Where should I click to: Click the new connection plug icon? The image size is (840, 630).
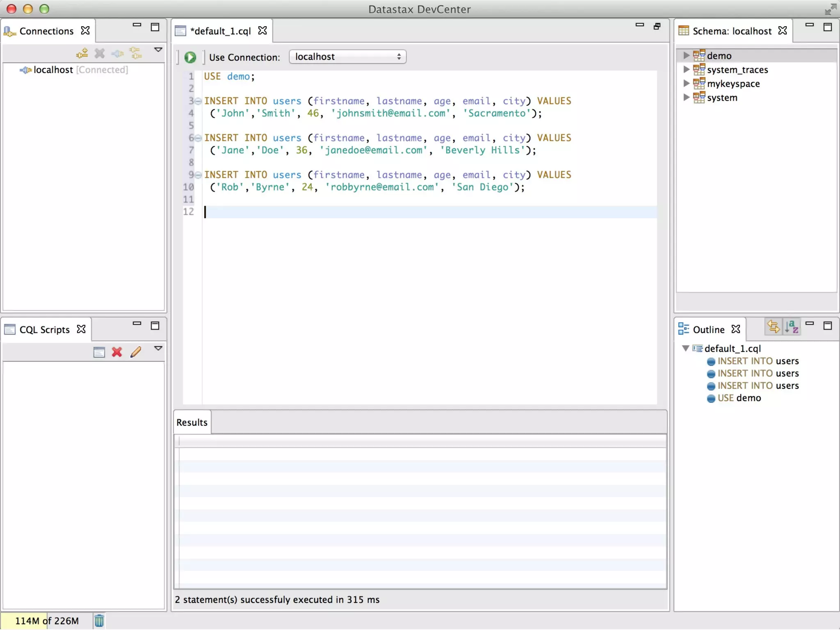pyautogui.click(x=82, y=53)
